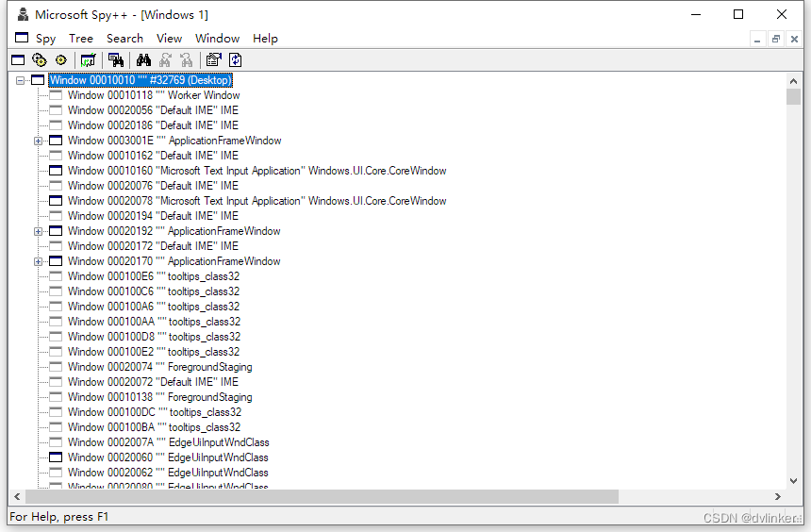Click the Find Window toolbar icon
This screenshot has height=532, width=811.
pyautogui.click(x=116, y=60)
